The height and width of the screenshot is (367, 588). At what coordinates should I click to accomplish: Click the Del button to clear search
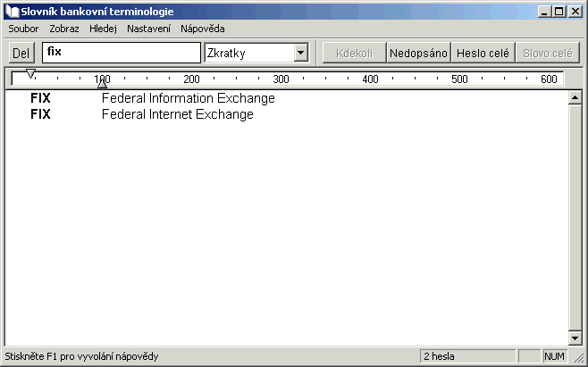(21, 53)
